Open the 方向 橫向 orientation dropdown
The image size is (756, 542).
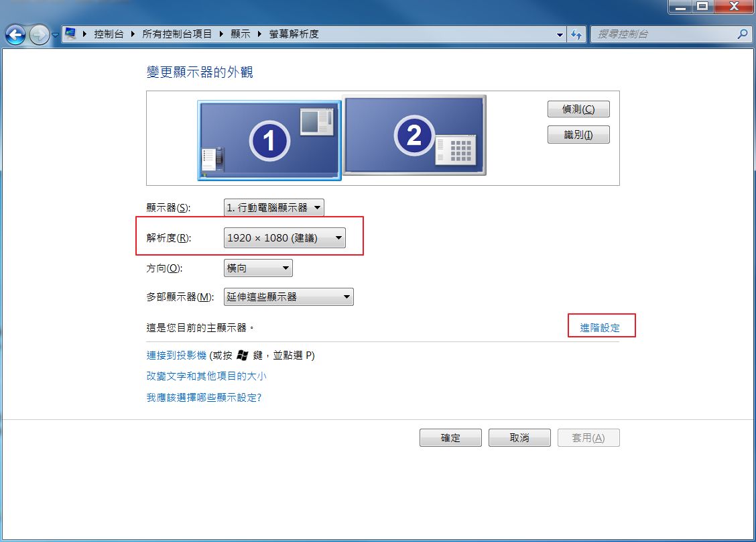point(258,268)
